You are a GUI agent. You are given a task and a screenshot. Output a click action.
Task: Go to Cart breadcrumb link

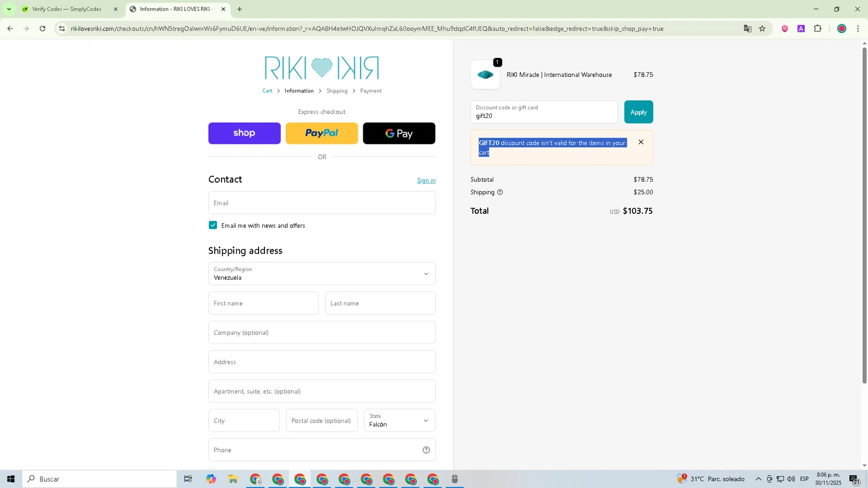click(267, 91)
